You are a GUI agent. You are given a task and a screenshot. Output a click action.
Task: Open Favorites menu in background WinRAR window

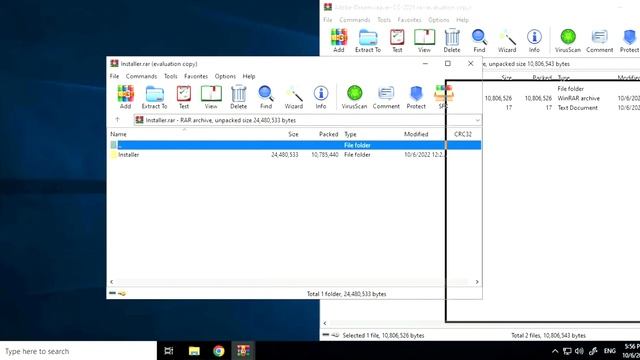coord(409,20)
